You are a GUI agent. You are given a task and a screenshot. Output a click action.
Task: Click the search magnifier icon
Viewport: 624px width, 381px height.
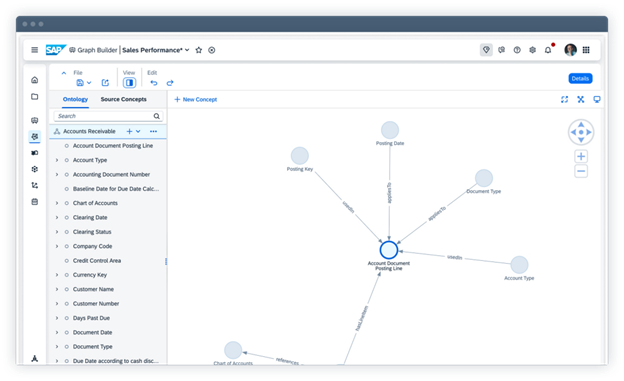point(156,116)
